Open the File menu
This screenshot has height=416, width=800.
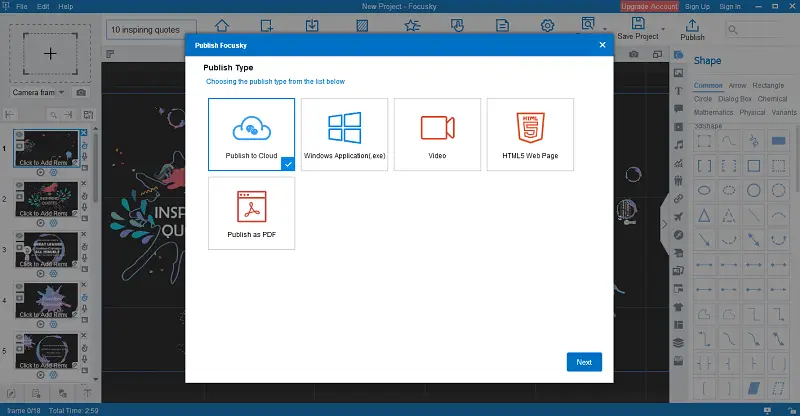pos(22,7)
